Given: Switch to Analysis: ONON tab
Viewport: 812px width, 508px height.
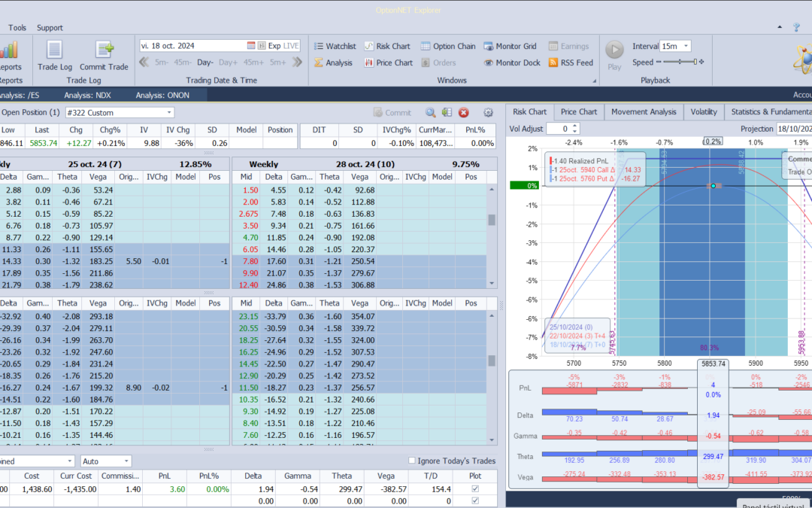Looking at the screenshot, I should click(x=162, y=95).
